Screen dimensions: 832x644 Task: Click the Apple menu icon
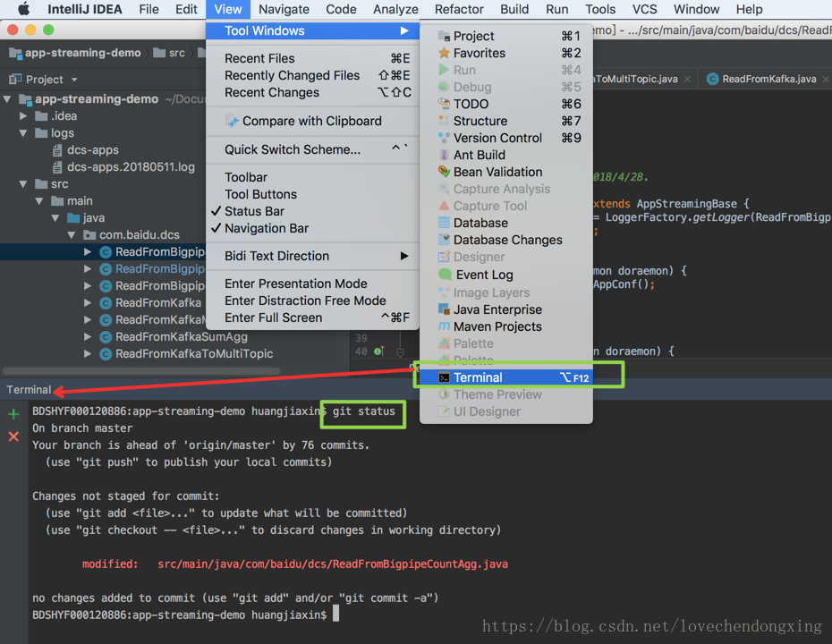click(x=24, y=9)
